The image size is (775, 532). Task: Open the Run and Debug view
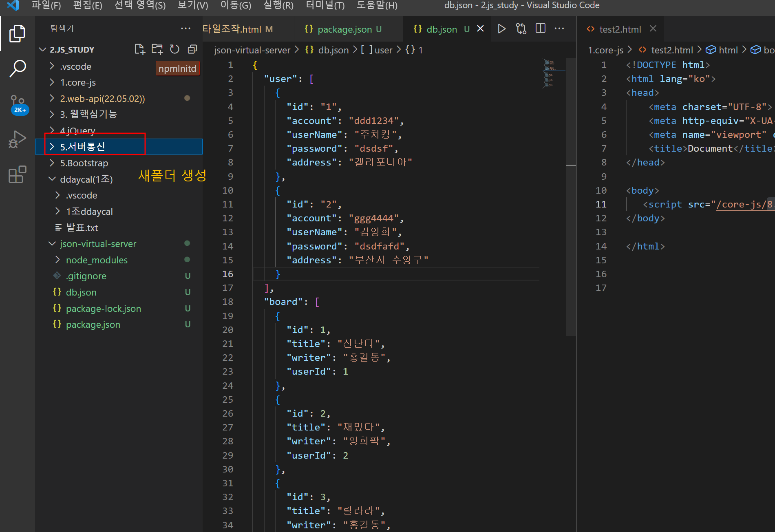point(17,139)
